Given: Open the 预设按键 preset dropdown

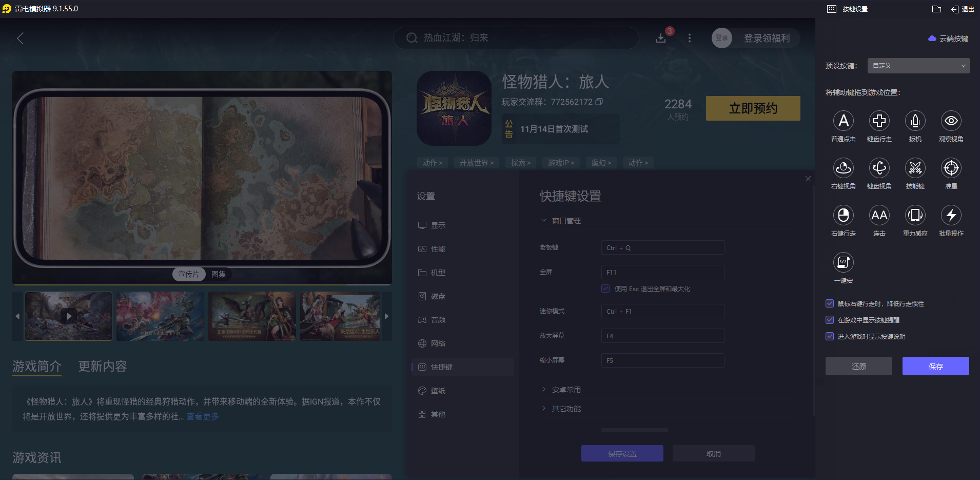Looking at the screenshot, I should (917, 66).
